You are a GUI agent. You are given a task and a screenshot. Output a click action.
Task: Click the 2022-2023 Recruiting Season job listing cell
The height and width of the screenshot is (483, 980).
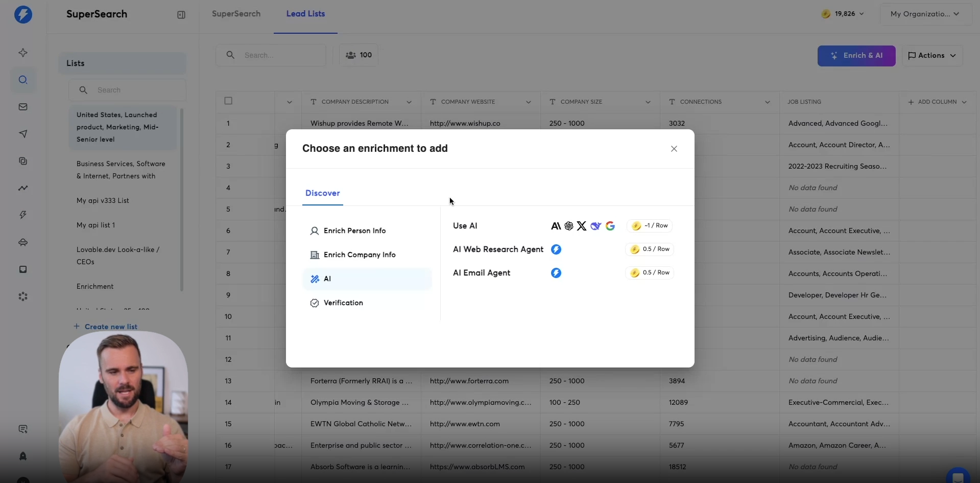839,166
